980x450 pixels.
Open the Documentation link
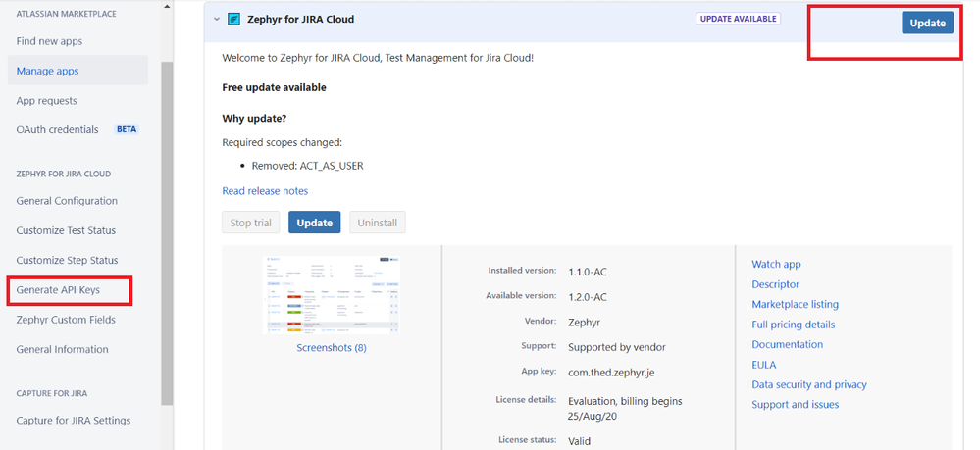[x=788, y=344]
